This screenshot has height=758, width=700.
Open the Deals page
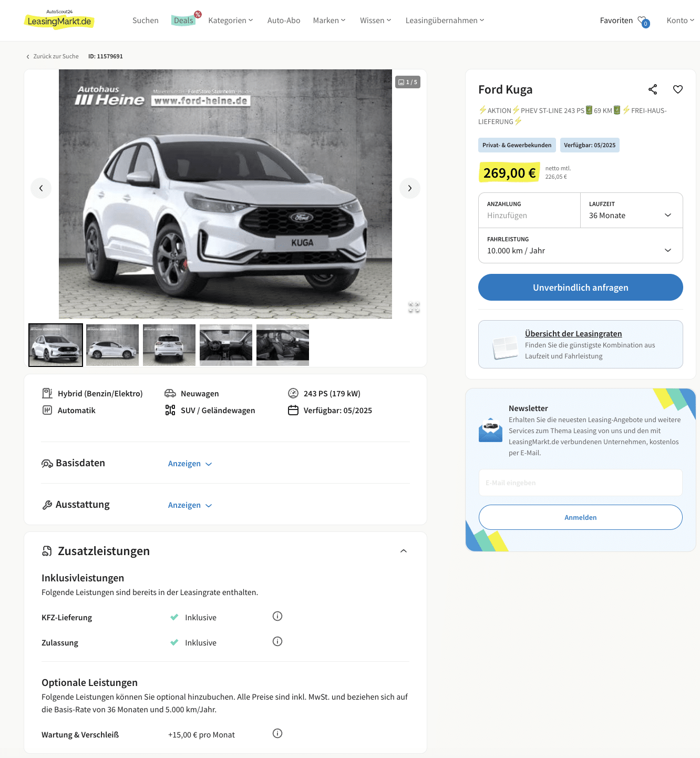[183, 21]
